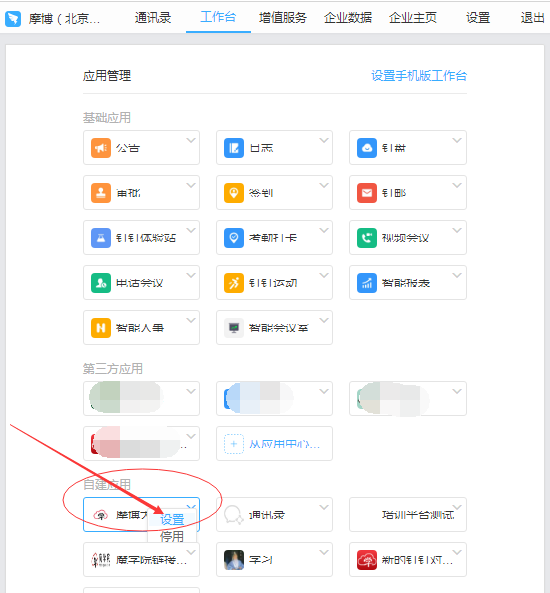Open the 企业数据 tab
The image size is (550, 593).
(x=348, y=18)
